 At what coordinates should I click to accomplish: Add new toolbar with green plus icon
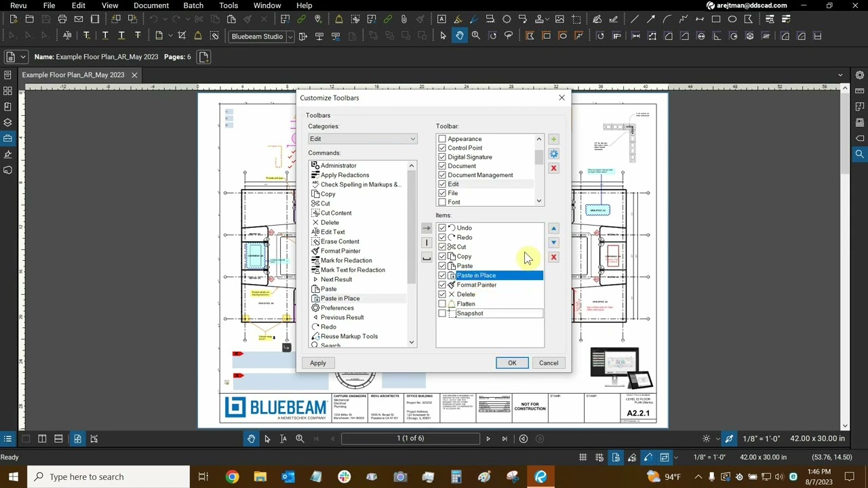point(553,139)
